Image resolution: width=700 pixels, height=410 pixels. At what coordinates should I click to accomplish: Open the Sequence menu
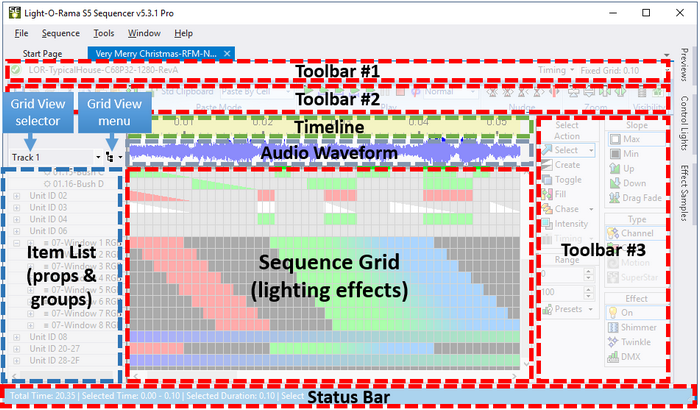pyautogui.click(x=61, y=33)
